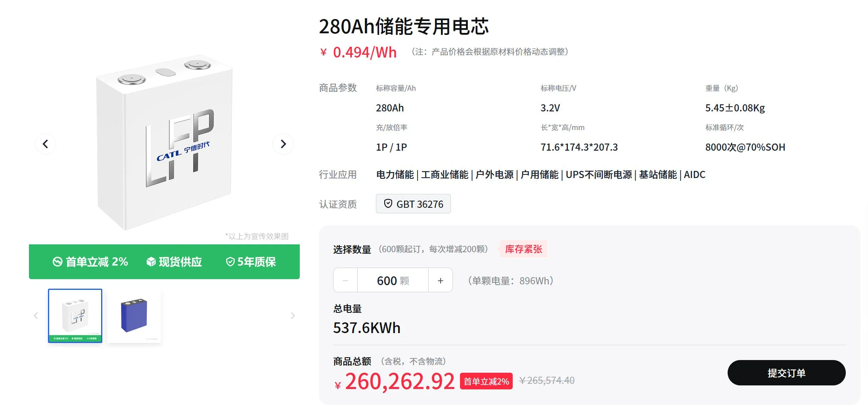Click the ¥0.494/Wh unit price
Image resolution: width=868 pixels, height=410 pixels.
[x=358, y=52]
